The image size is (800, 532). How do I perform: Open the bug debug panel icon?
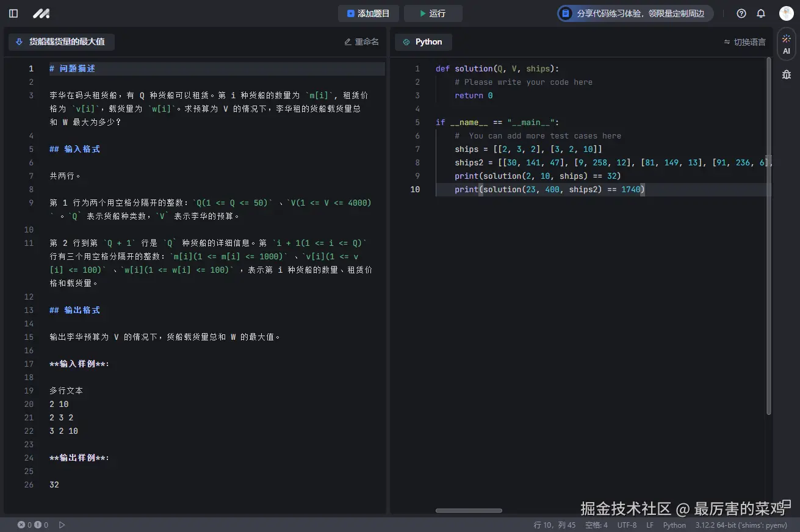[786, 74]
